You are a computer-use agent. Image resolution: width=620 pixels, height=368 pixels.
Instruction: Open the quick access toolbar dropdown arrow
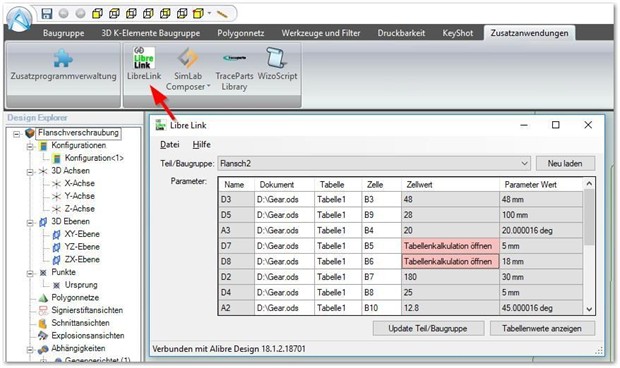click(x=209, y=13)
